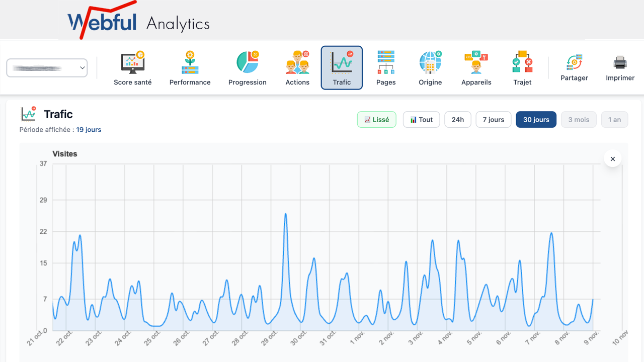The width and height of the screenshot is (644, 362).
Task: Click the Webful Analytics logo
Action: [x=138, y=21]
